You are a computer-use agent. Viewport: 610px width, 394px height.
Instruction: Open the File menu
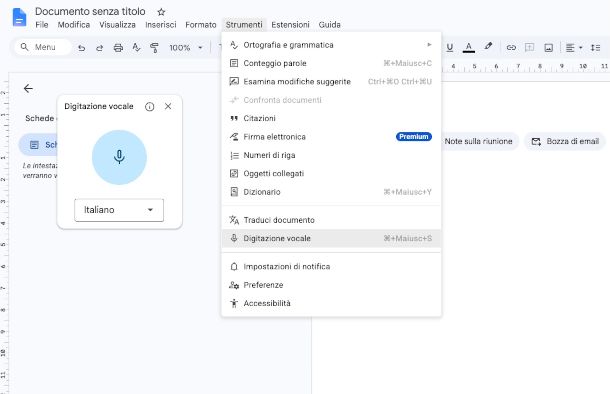(x=42, y=25)
